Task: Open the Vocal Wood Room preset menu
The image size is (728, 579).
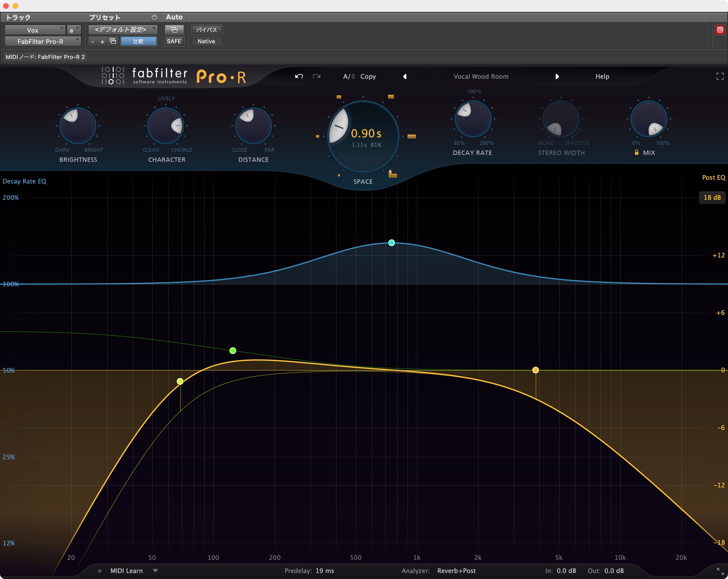Action: click(x=481, y=77)
